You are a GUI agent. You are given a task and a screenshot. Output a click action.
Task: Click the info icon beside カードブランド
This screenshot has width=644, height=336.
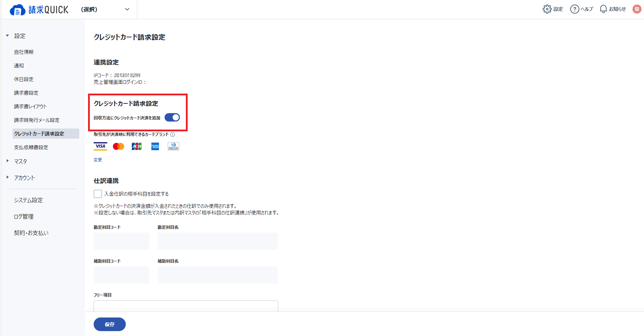pyautogui.click(x=173, y=134)
